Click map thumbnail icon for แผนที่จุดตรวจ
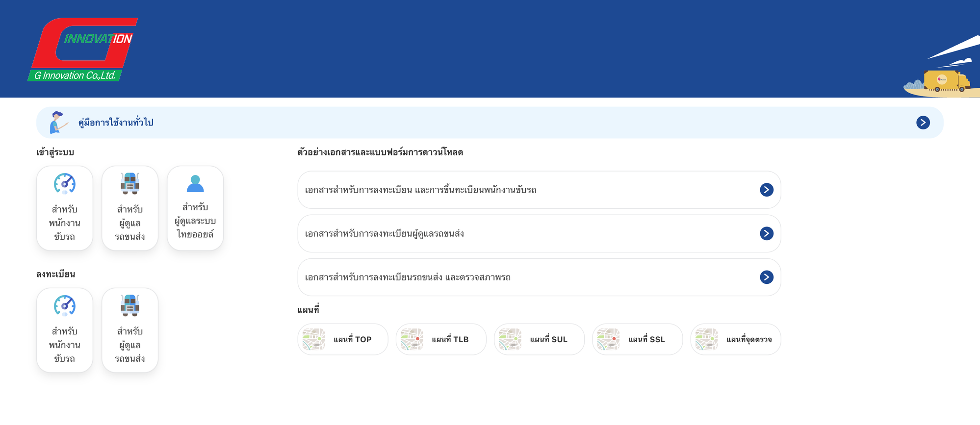Image resolution: width=980 pixels, height=425 pixels. pos(706,339)
